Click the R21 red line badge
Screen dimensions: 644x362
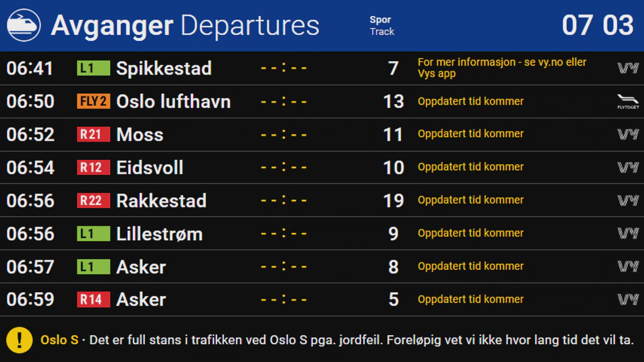[93, 134]
